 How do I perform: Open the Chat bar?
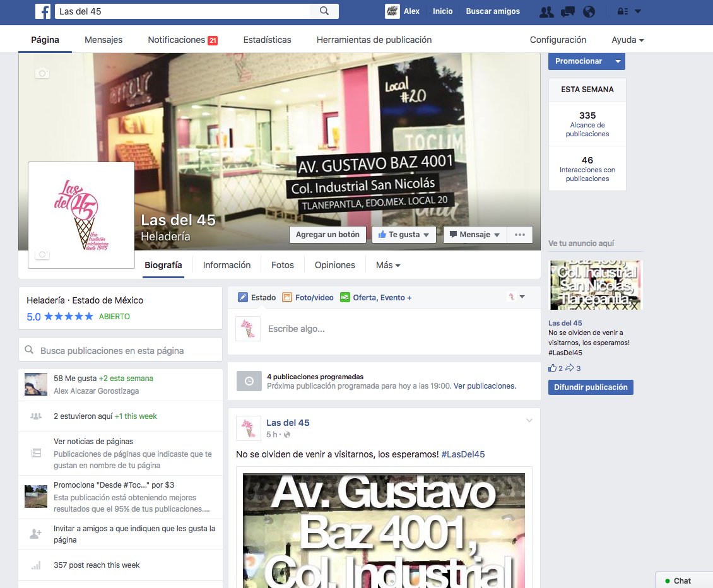(x=684, y=580)
